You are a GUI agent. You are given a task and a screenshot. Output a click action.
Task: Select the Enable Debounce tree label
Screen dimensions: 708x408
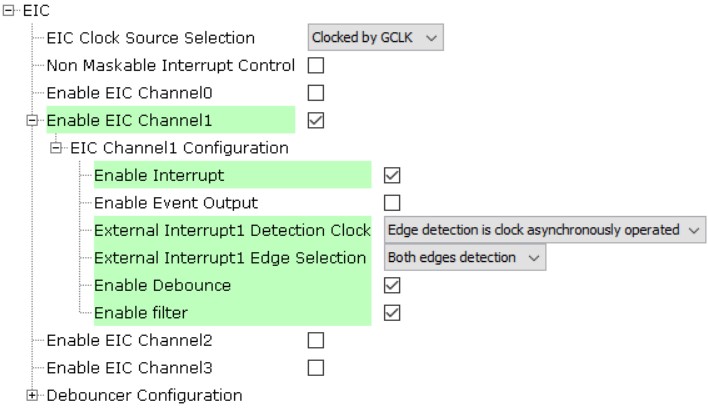162,285
